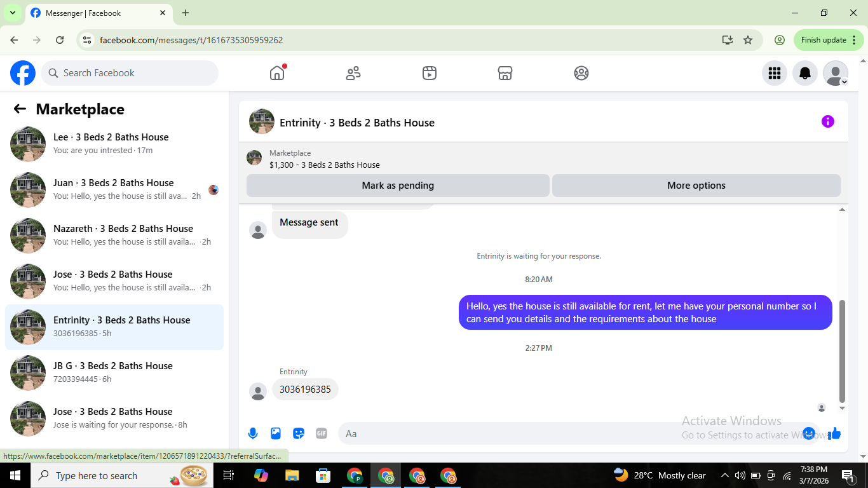Click the $1,300 - 3 Beds 2 Baths House listing link
This screenshot has width=868, height=488.
[x=324, y=165]
